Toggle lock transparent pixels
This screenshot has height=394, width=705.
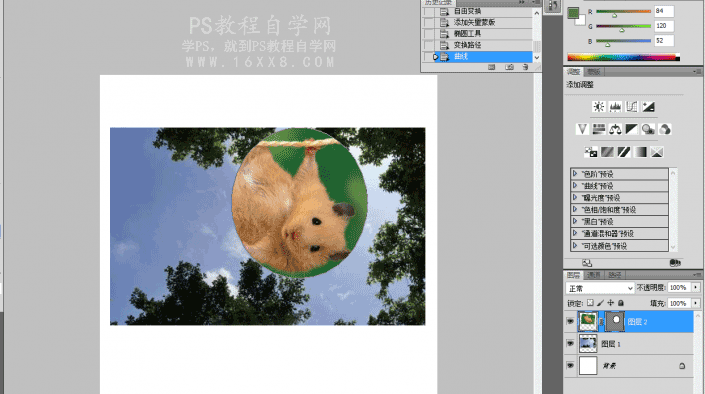coord(590,303)
